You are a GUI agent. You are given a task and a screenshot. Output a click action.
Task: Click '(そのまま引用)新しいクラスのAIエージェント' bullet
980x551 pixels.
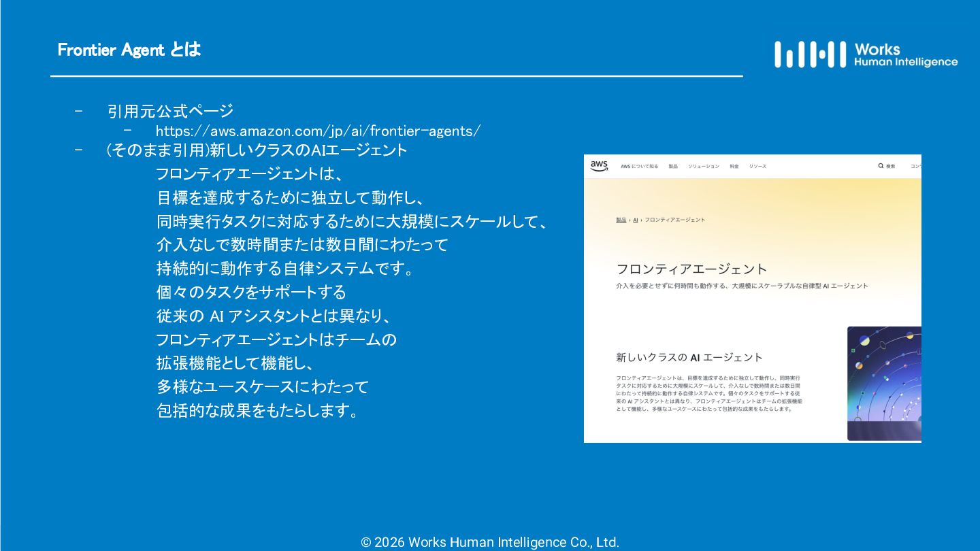257,150
